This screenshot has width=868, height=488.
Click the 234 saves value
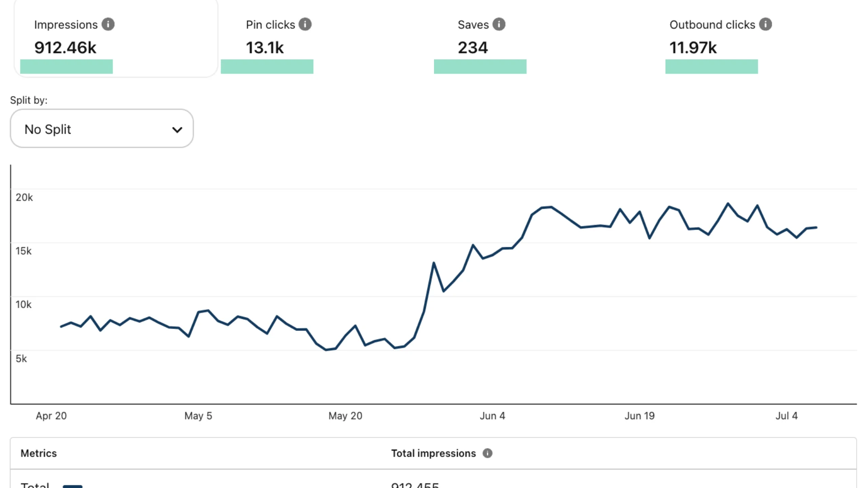tap(473, 48)
